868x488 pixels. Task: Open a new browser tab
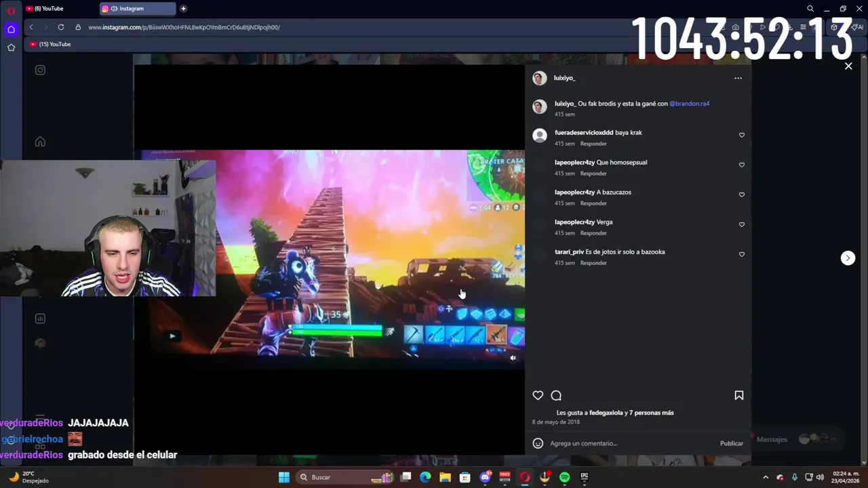183,9
